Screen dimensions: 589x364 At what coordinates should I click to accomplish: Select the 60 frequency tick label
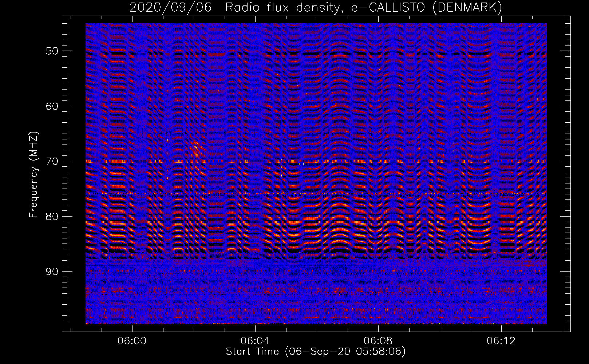coord(52,106)
